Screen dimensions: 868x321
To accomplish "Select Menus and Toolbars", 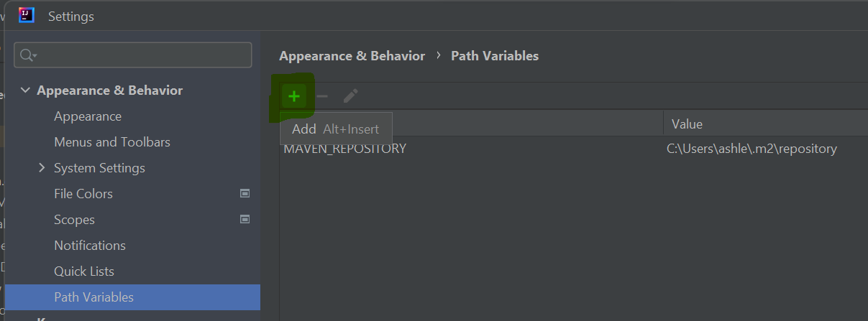I will pyautogui.click(x=112, y=142).
